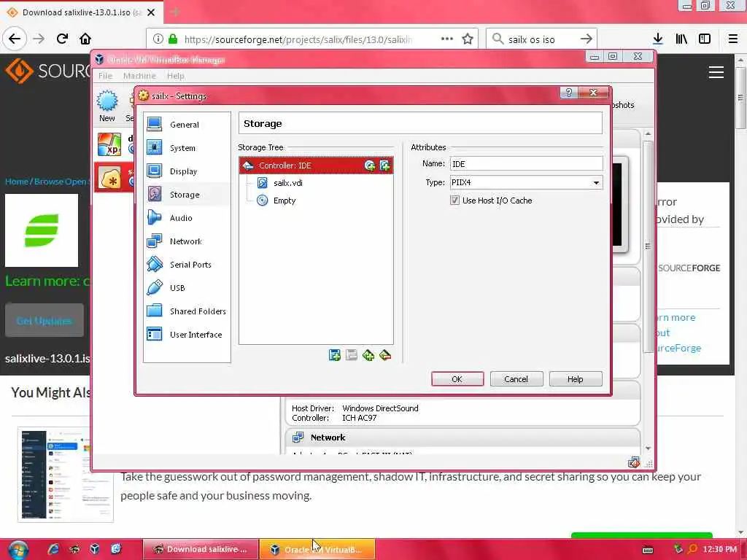The image size is (747, 560).
Task: Open General settings category
Action: pyautogui.click(x=187, y=124)
